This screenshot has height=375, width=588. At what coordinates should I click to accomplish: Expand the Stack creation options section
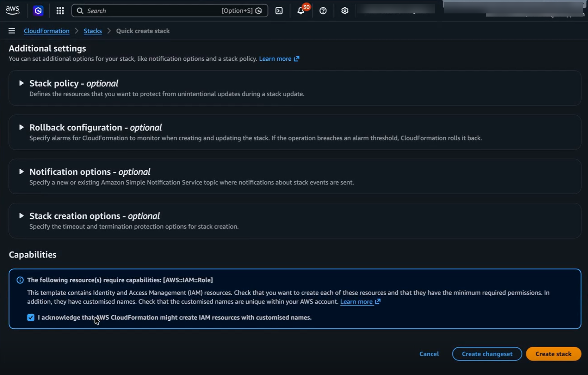point(21,216)
